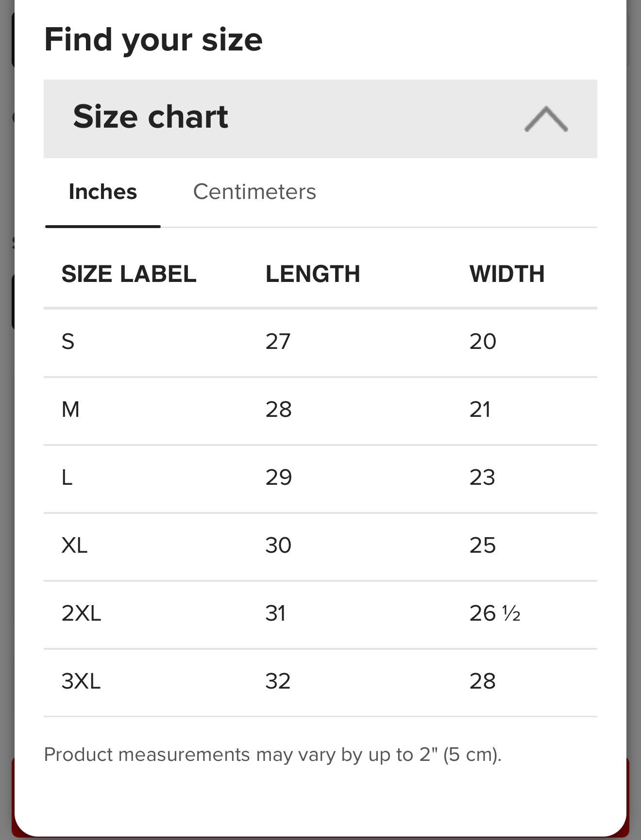Click the WIDTH column header
The image size is (641, 840).
coord(507,274)
